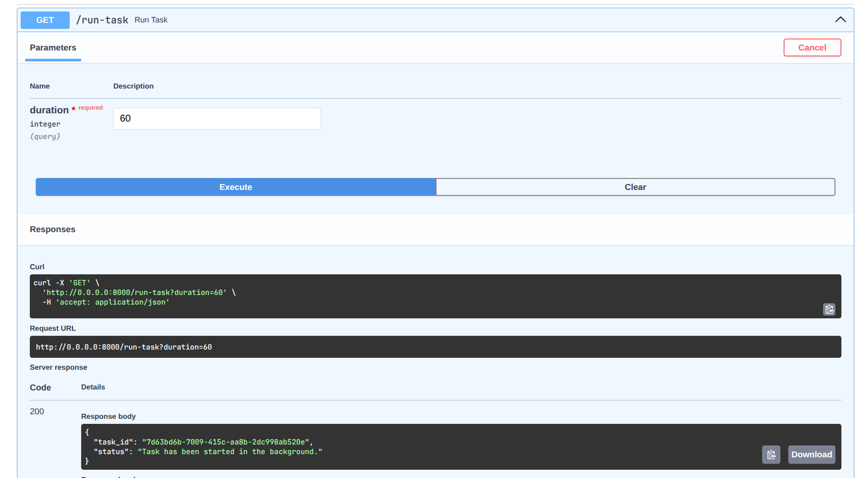This screenshot has width=868, height=478.
Task: Collapse the /run-task operation with the chevron
Action: tap(840, 20)
